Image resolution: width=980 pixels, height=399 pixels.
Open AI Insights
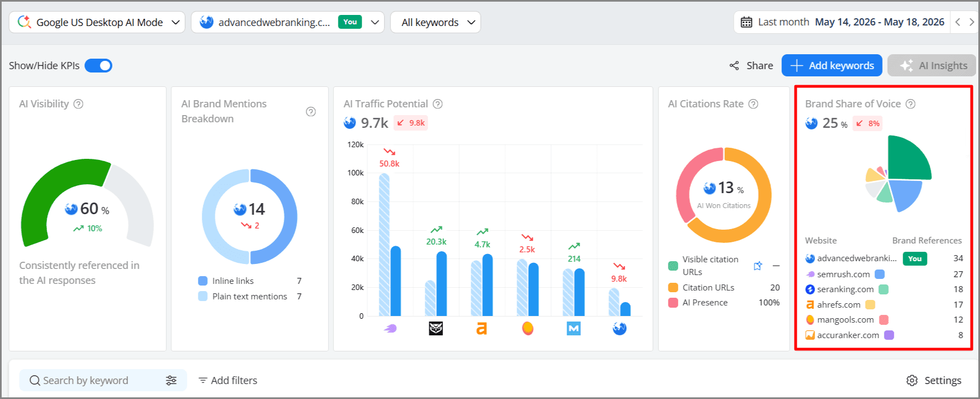[932, 65]
